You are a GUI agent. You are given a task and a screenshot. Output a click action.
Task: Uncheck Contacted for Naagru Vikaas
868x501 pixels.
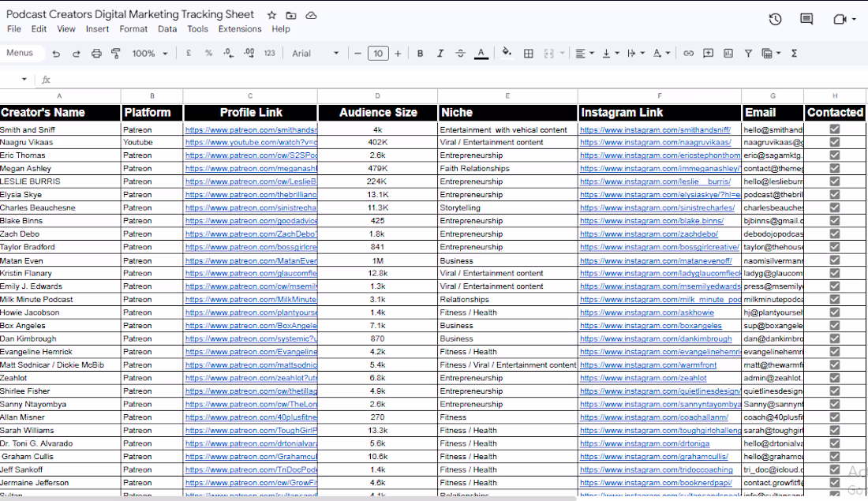coord(835,142)
